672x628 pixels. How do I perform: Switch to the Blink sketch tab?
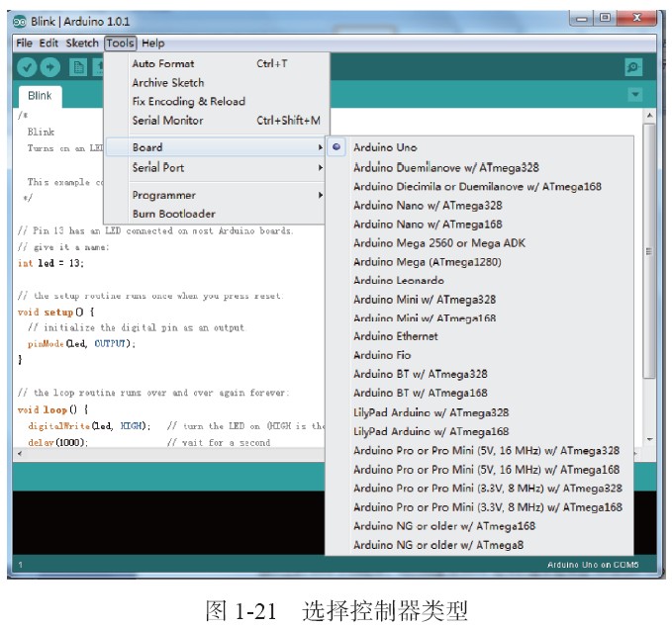[40, 96]
